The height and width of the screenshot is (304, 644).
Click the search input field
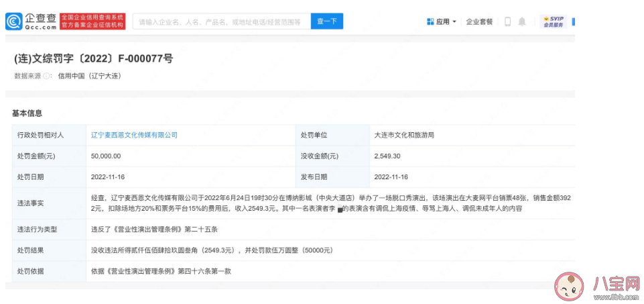pos(222,21)
